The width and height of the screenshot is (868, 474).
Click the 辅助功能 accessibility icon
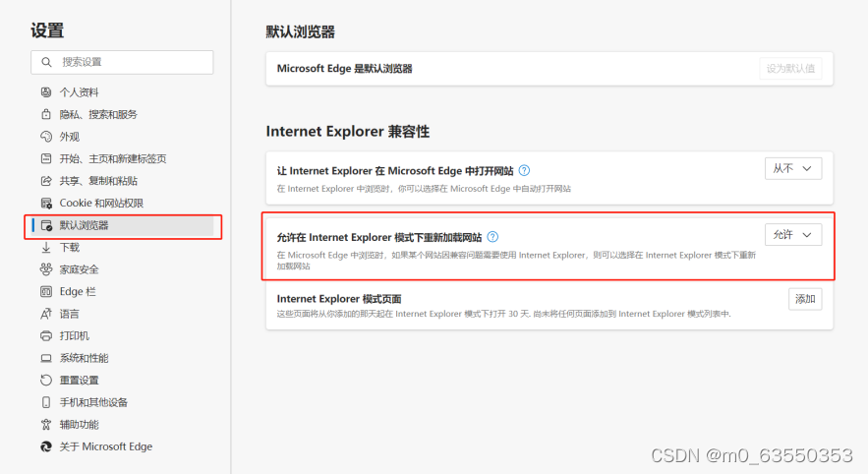(46, 424)
